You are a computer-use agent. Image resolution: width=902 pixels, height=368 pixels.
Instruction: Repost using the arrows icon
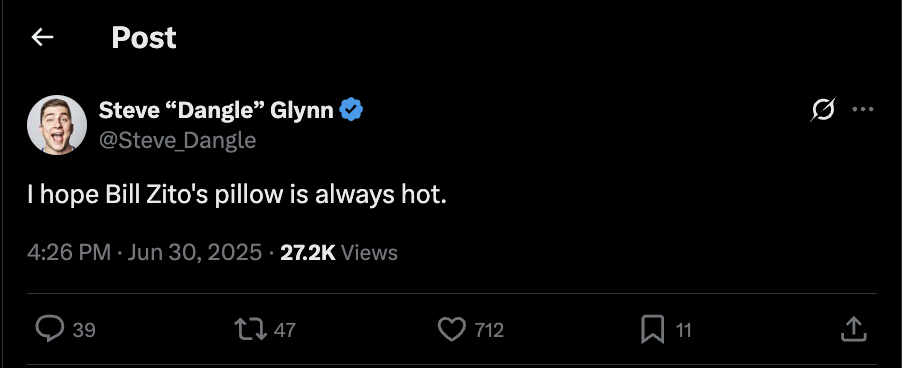coord(251,329)
